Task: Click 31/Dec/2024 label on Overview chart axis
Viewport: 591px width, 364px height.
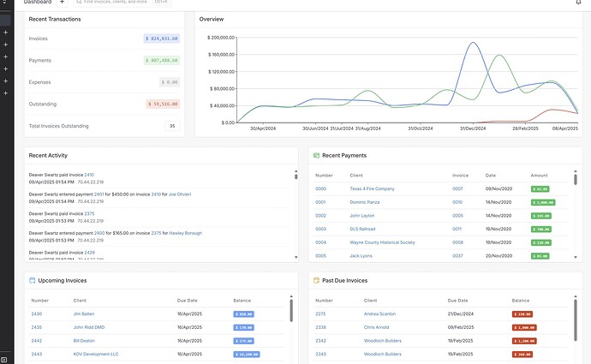Action: pyautogui.click(x=473, y=128)
